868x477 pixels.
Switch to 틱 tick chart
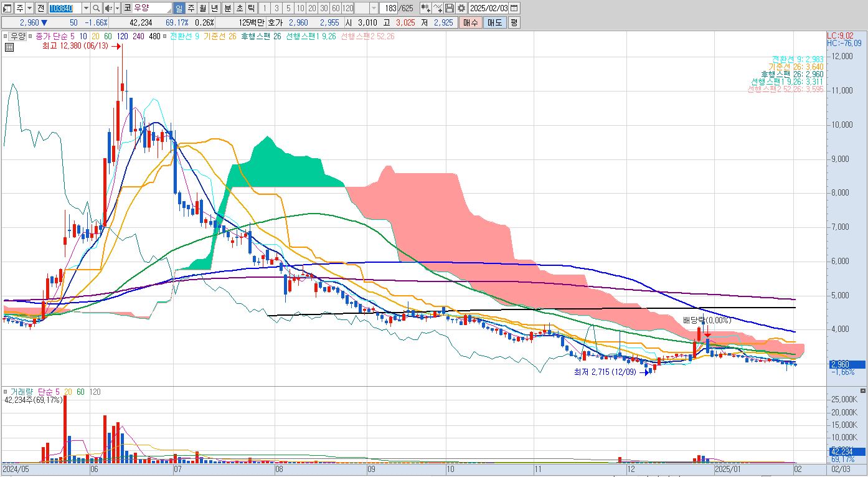(250, 8)
